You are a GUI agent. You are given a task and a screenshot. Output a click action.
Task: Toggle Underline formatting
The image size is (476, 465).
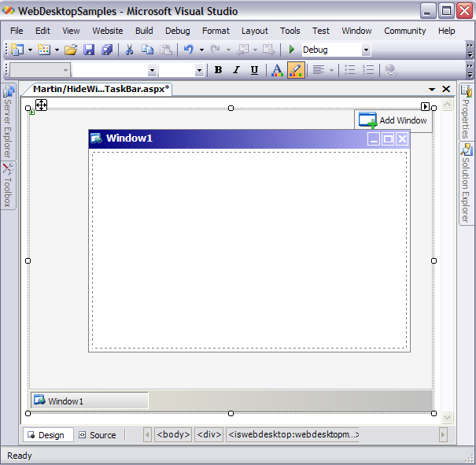coord(254,70)
